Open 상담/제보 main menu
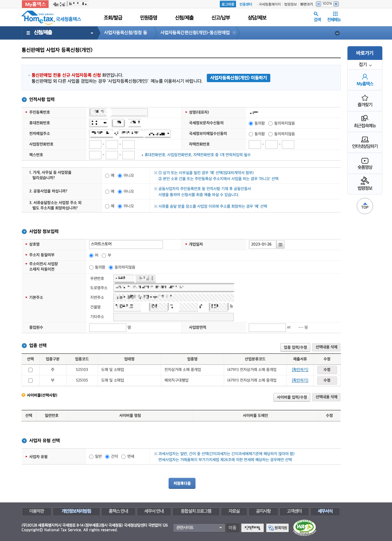Image resolution: width=392 pixels, height=541 pixels. tap(257, 18)
